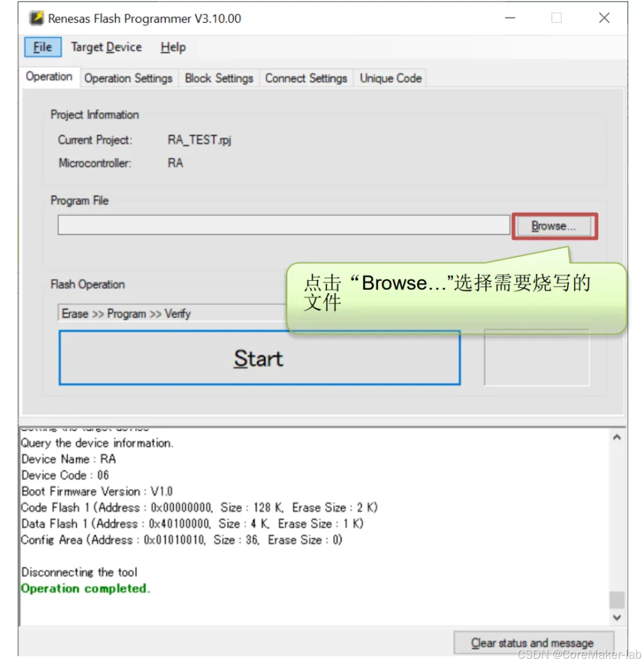Select the Unique Code tab

click(x=390, y=78)
